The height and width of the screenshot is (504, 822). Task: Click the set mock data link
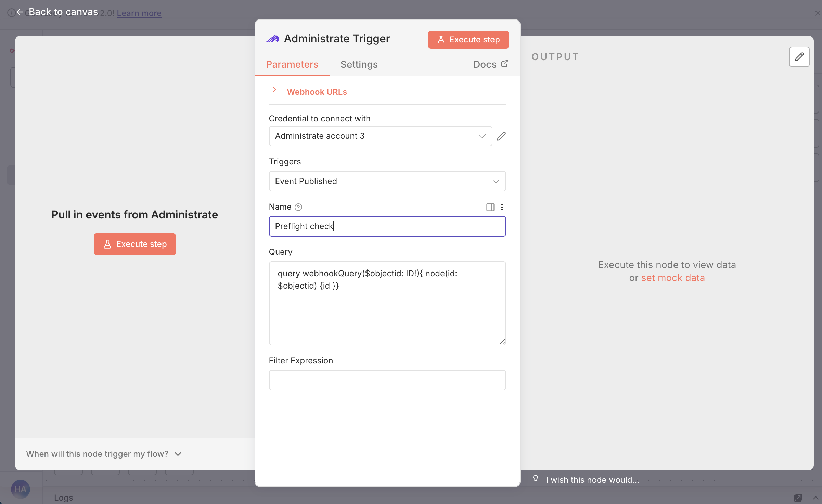tap(673, 278)
